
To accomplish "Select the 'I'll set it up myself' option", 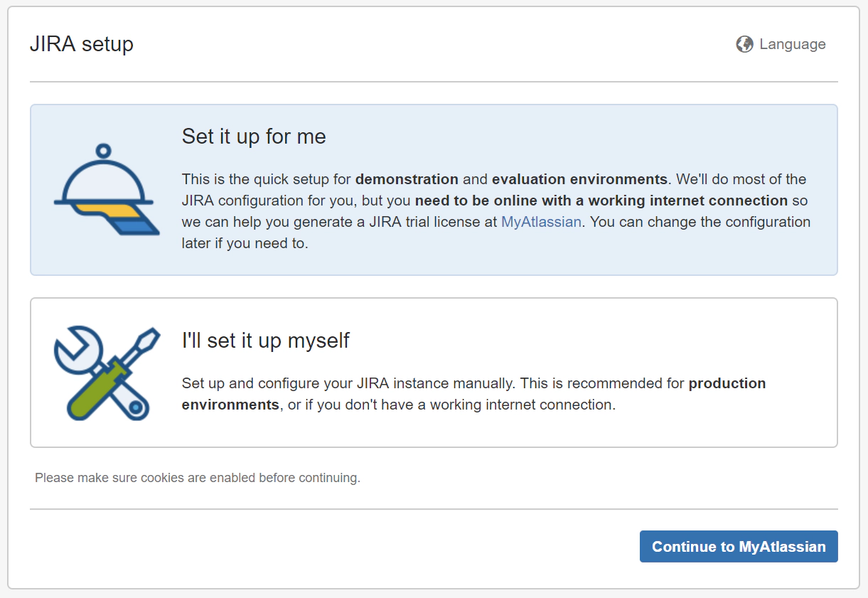I will click(x=434, y=371).
